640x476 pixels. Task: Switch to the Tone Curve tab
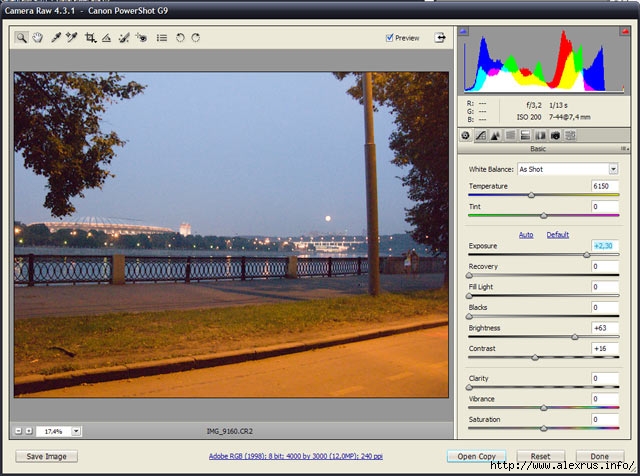pos(481,136)
